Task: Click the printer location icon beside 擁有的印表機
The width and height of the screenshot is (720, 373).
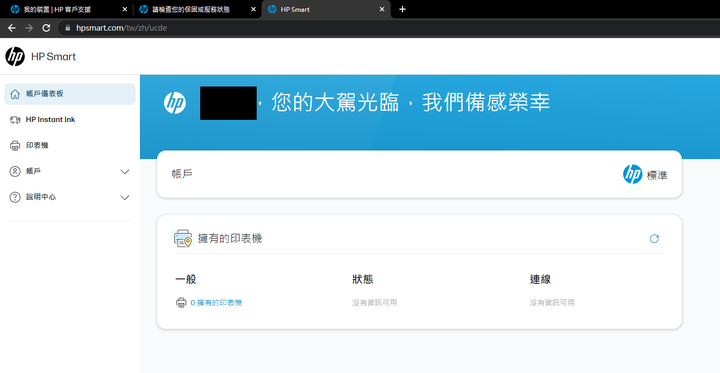Action: point(183,238)
